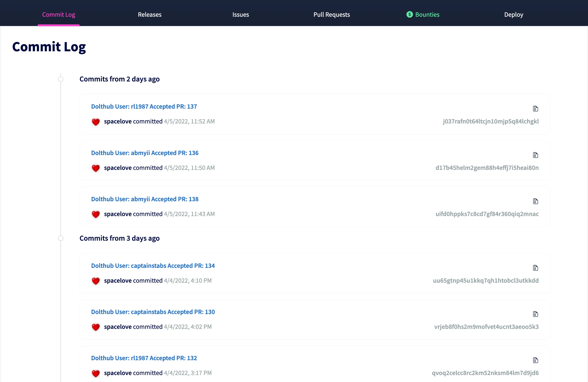The width and height of the screenshot is (588, 382).
Task: Download archive for commit d17b45helm2gem88h4effj7i5heai80n
Action: tap(535, 155)
